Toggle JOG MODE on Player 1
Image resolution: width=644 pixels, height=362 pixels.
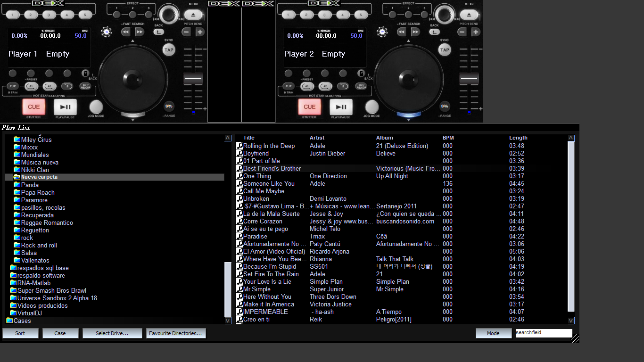[96, 107]
